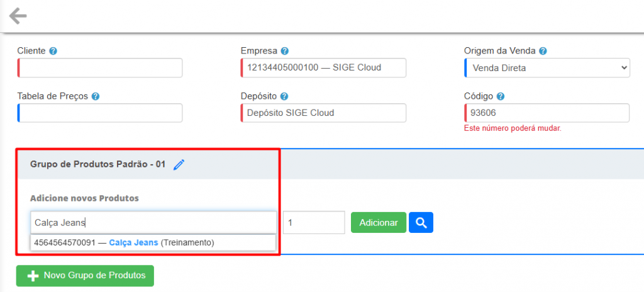Screen dimensions: 644x292
Task: Show help for Depósito field
Action: tap(284, 96)
